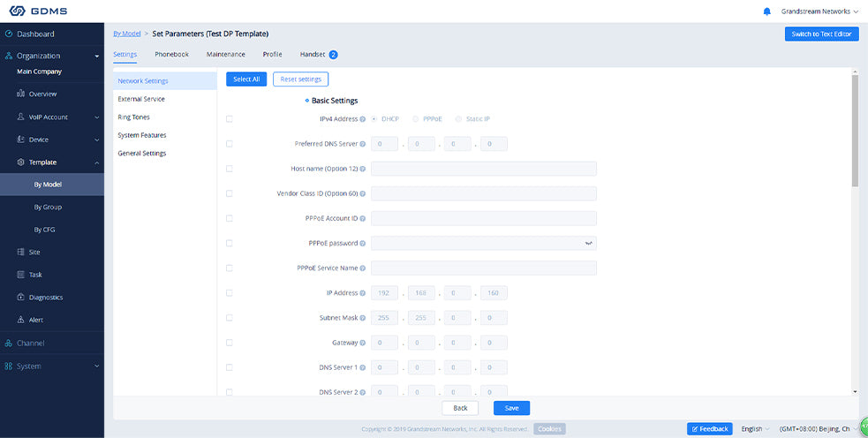Click the Select All button
The height and width of the screenshot is (438, 868).
(246, 79)
